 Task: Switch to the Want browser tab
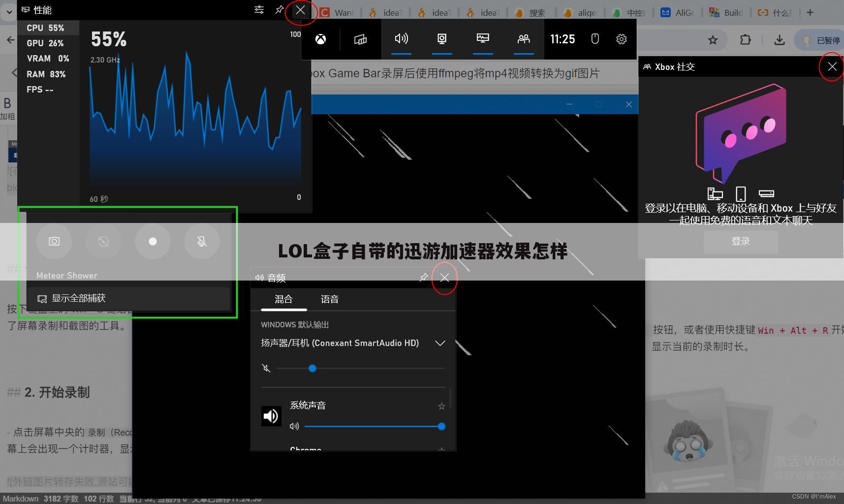(x=338, y=13)
